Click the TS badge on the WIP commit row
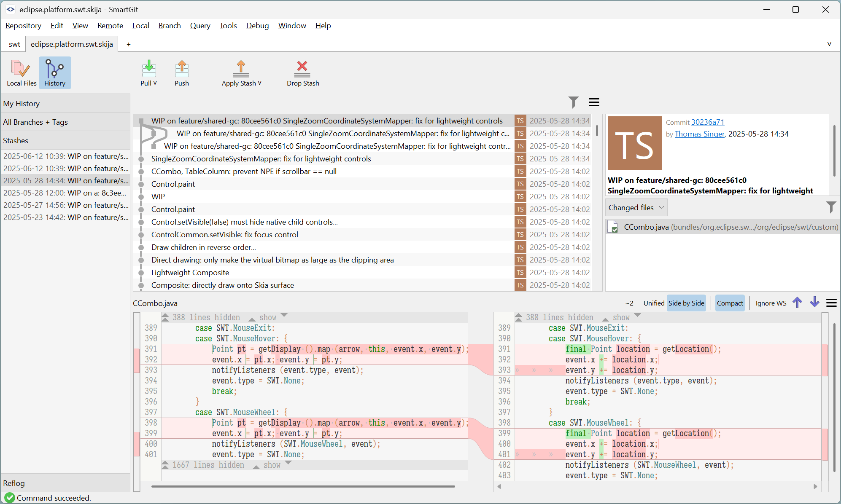The image size is (841, 504). tap(520, 197)
